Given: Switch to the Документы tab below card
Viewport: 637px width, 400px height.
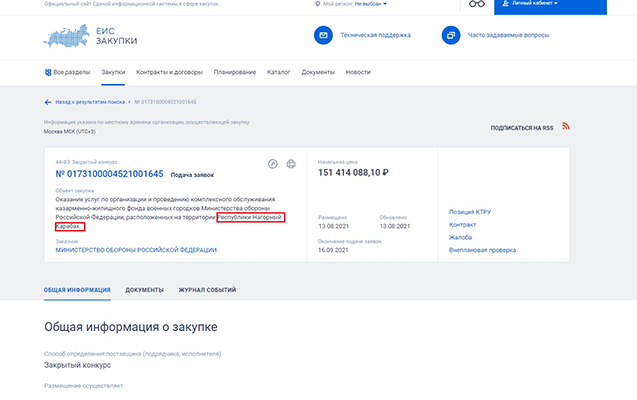Looking at the screenshot, I should coord(144,290).
